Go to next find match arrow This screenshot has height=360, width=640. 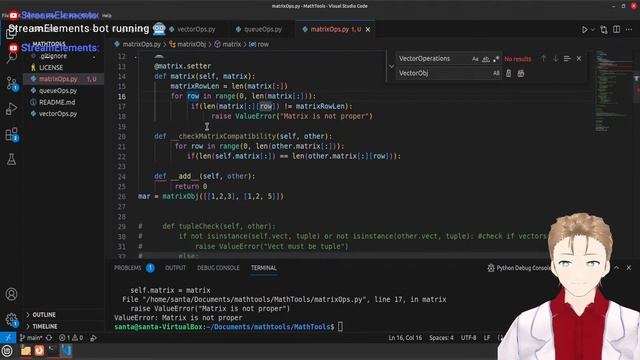click(x=555, y=59)
